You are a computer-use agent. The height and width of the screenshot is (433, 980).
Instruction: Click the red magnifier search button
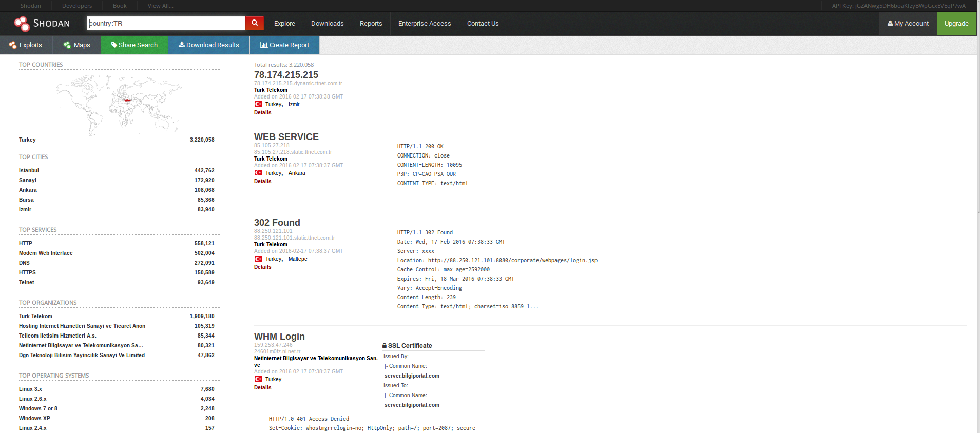click(x=255, y=23)
